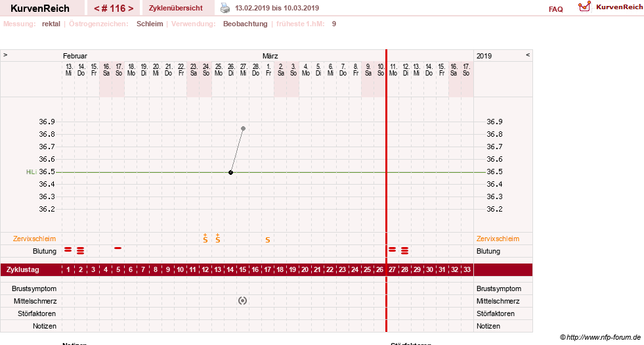
Task: Click the left 36.9 temperature axis label
Action: tap(47, 122)
